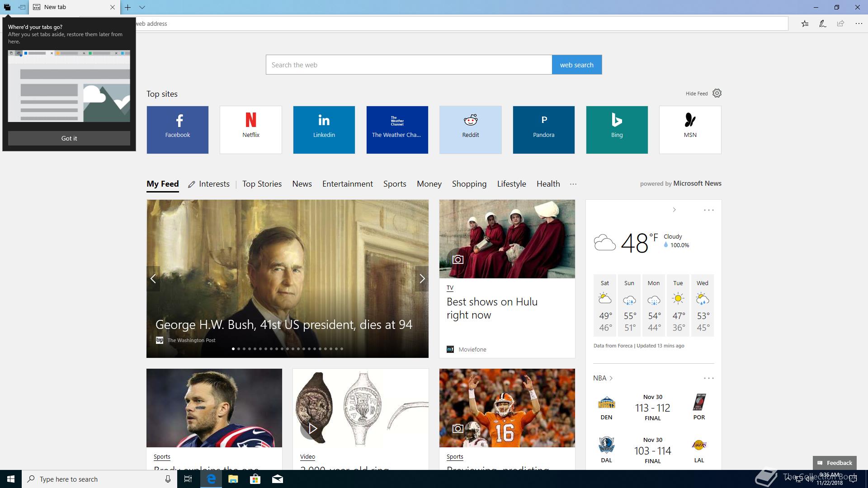Play the ring video thumbnail

click(312, 428)
